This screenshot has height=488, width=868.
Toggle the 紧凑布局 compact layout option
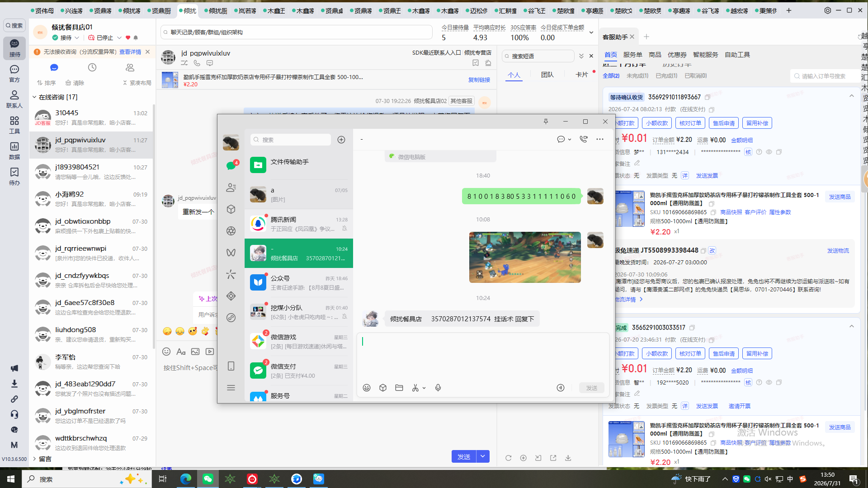pyautogui.click(x=137, y=83)
